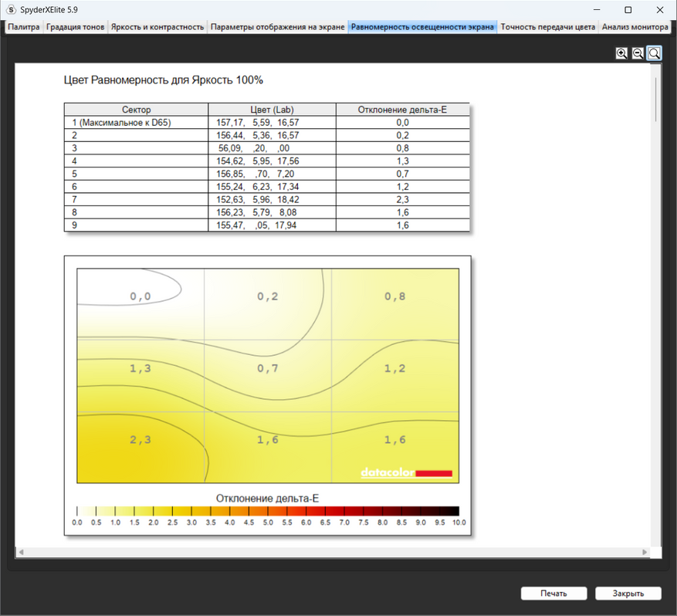Screen dimensions: 677x616
Task: Click Lab value '155,24, 6,23, 17,34'
Action: click(257, 187)
